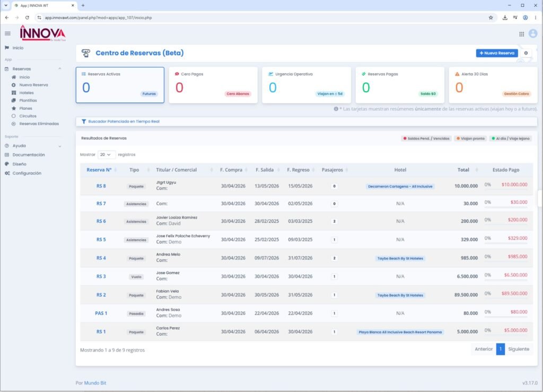Click the gear settings icon beside Nueva Reserva
Screen dimensions: 543x392
click(526, 53)
